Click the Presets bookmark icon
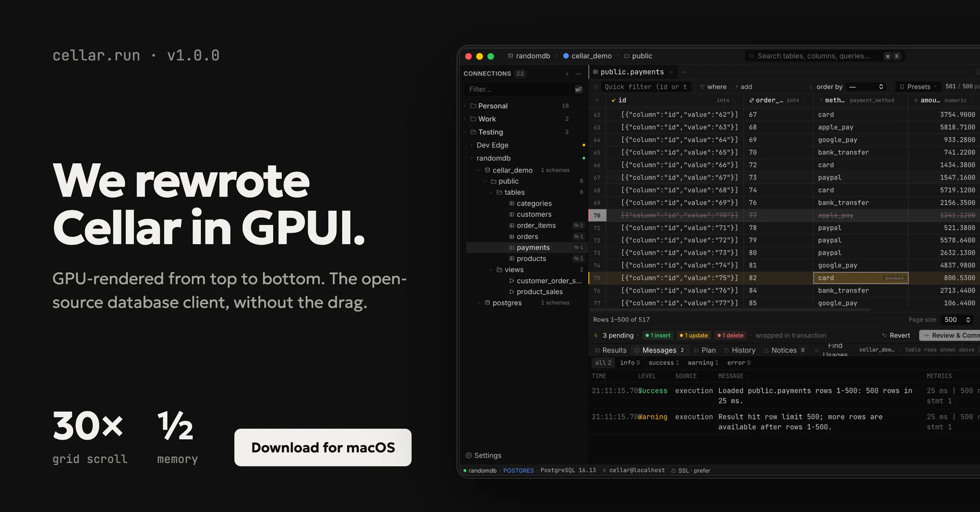Image resolution: width=980 pixels, height=512 pixels. pyautogui.click(x=902, y=87)
